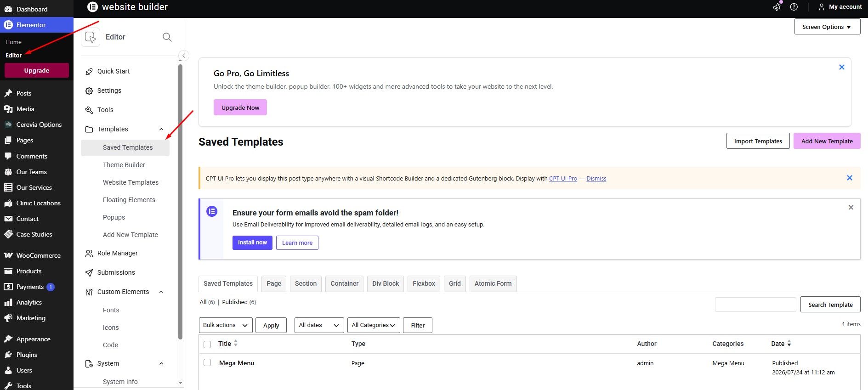Click the Filter button

pos(418,325)
